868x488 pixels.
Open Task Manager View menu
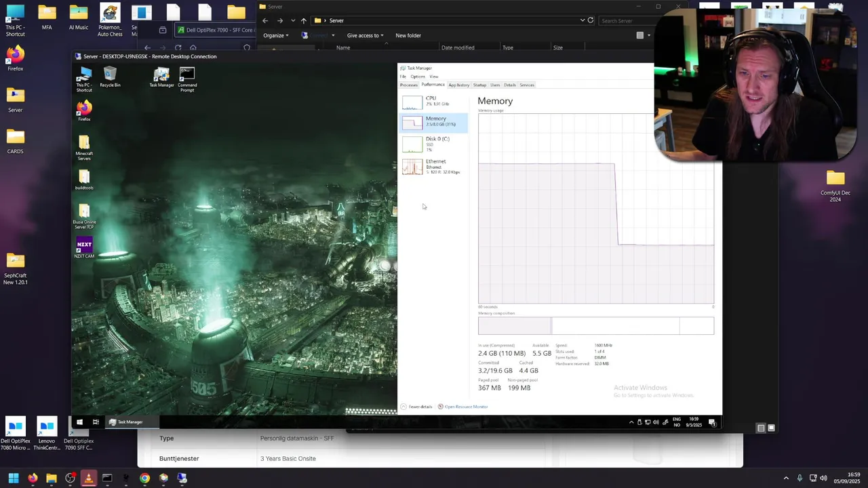[434, 77]
